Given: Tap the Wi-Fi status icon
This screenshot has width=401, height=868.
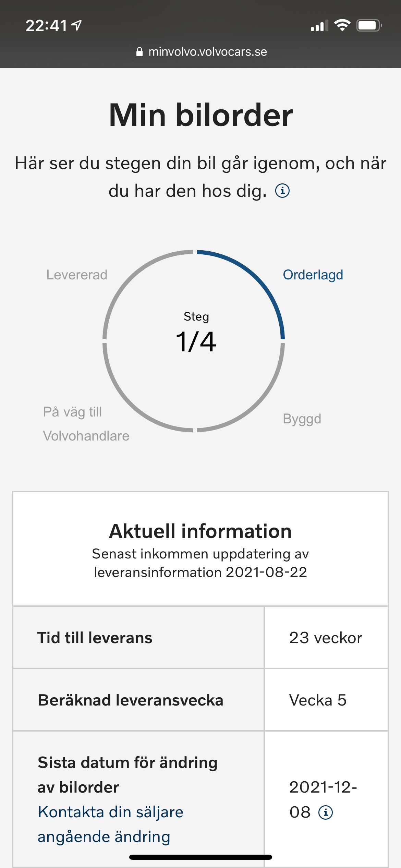Looking at the screenshot, I should (342, 25).
